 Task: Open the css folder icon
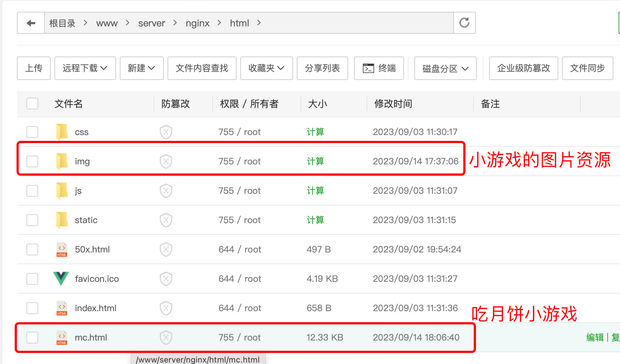click(x=62, y=132)
